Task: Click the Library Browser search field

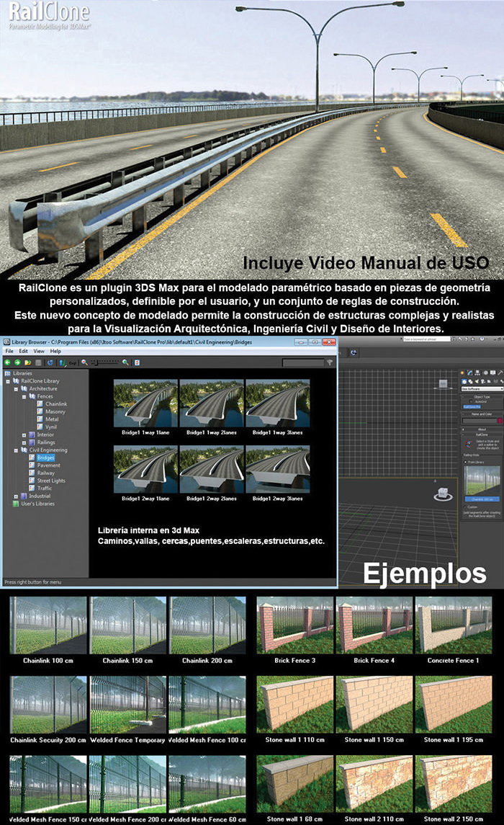Action: (303, 362)
